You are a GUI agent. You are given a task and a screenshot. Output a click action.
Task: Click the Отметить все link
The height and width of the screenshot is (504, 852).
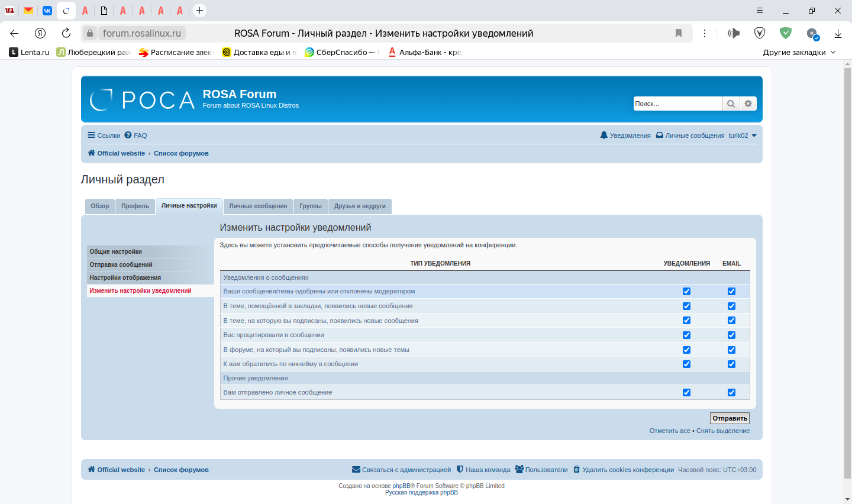670,431
